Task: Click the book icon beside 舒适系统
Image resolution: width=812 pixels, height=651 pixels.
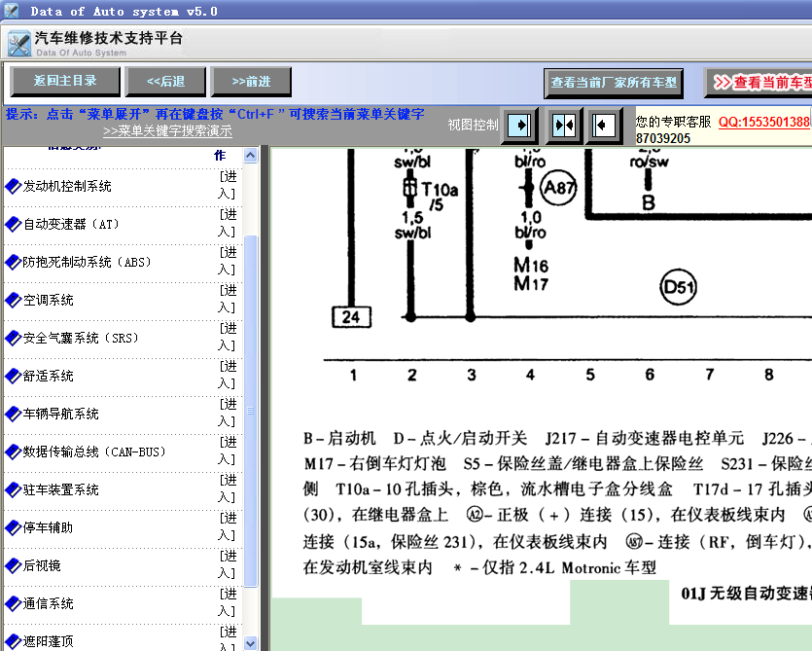Action: (x=13, y=376)
